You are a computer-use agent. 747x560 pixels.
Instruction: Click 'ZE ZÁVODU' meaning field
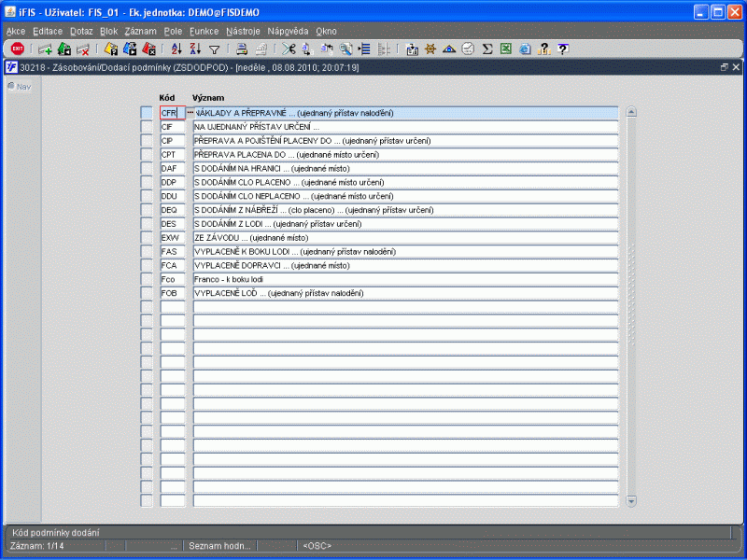[405, 238]
